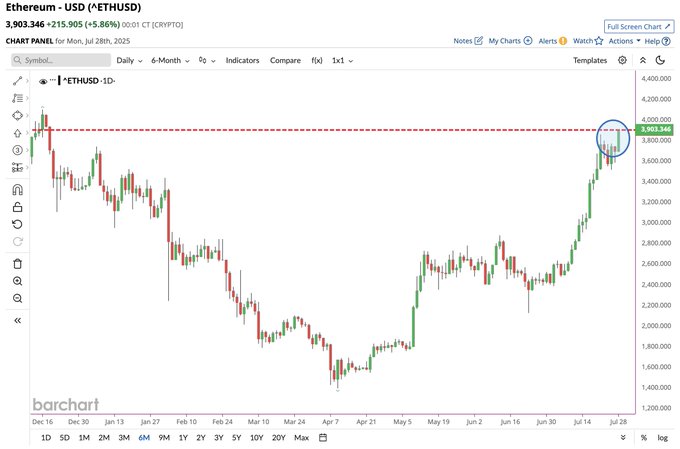Toggle the lock drawings icon
This screenshot has height=449, width=680.
[x=17, y=207]
